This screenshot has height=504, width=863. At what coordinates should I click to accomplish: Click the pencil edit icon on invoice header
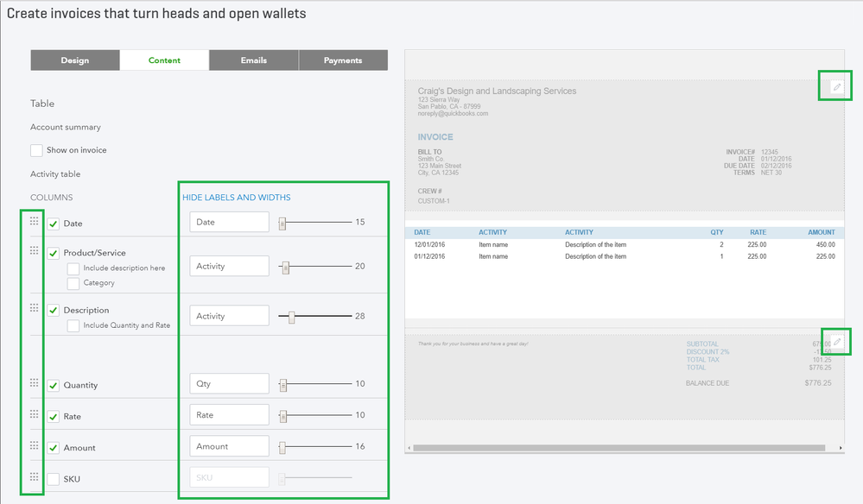click(835, 87)
